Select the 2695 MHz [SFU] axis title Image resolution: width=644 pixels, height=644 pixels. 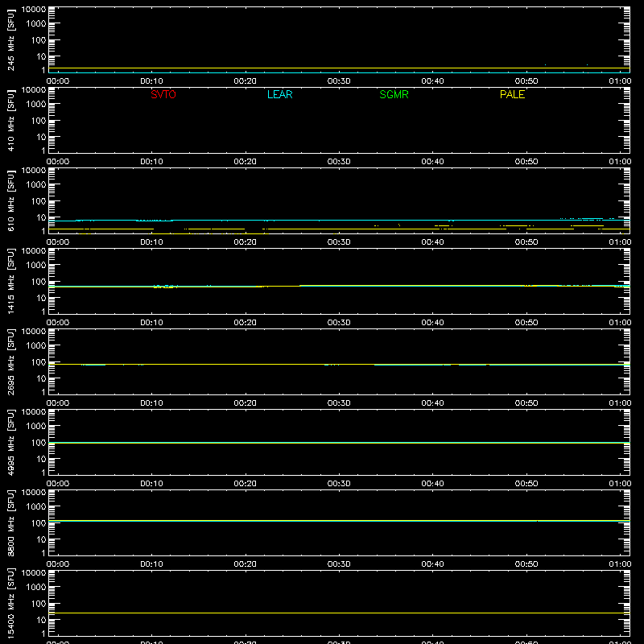10,361
